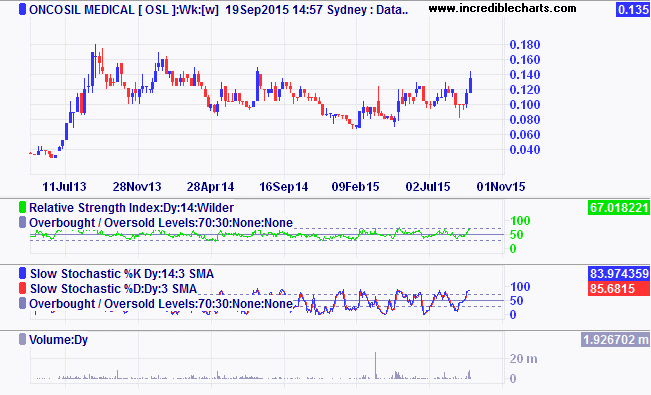
Task: Click the 09Feb15 date axis label
Action: tap(355, 186)
